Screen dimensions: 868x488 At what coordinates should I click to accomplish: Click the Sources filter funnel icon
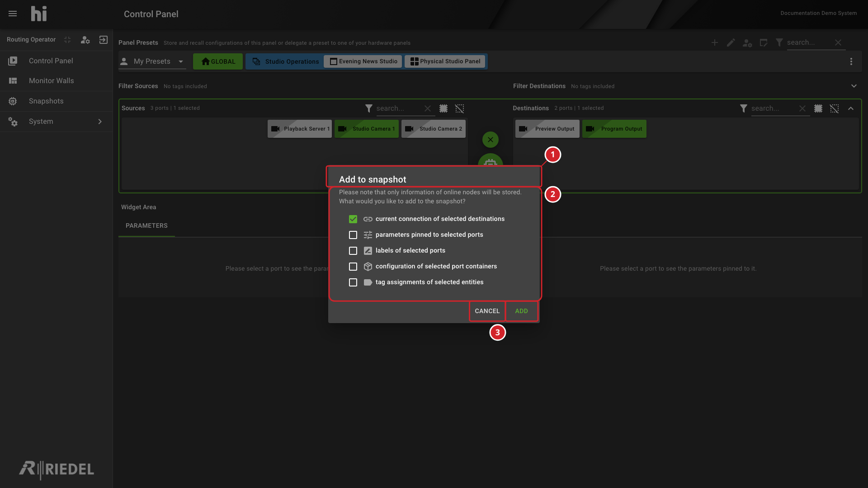pos(369,108)
